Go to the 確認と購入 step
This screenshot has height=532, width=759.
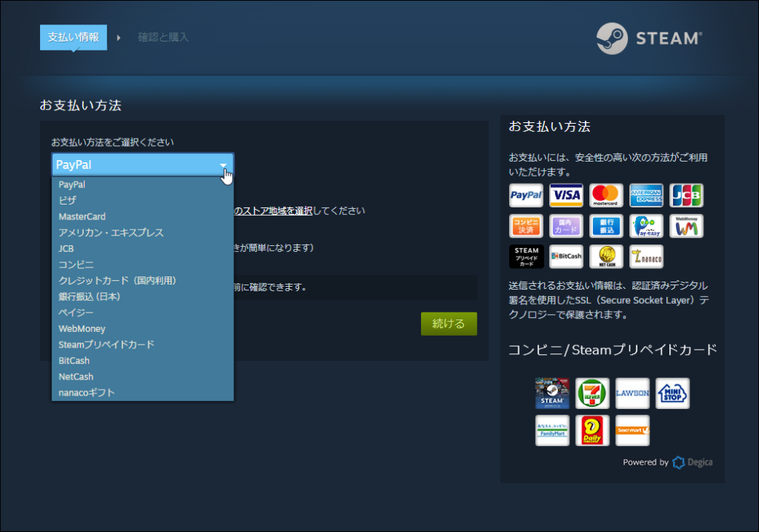pyautogui.click(x=163, y=37)
